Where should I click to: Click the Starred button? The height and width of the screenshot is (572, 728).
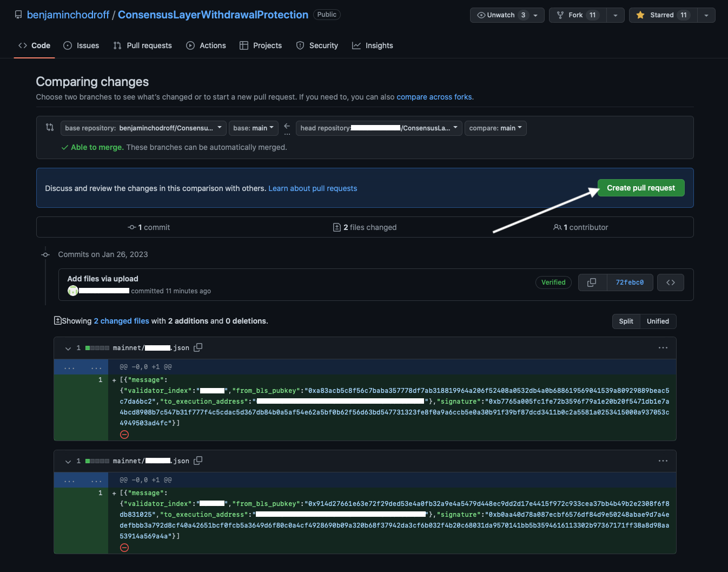tap(663, 15)
